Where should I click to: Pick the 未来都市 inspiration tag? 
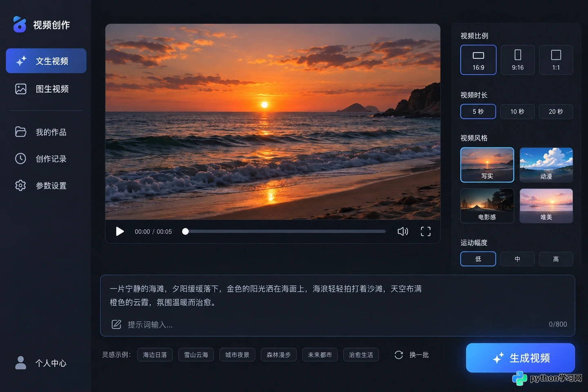pos(320,355)
